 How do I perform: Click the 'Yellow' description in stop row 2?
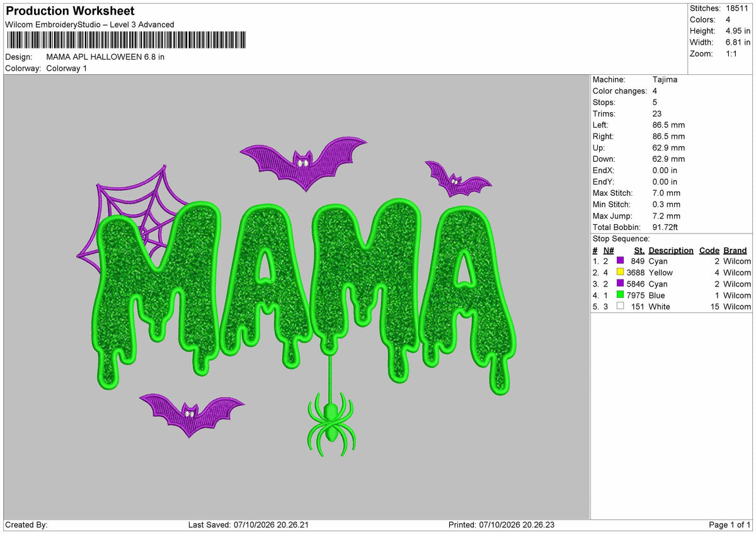(x=660, y=273)
